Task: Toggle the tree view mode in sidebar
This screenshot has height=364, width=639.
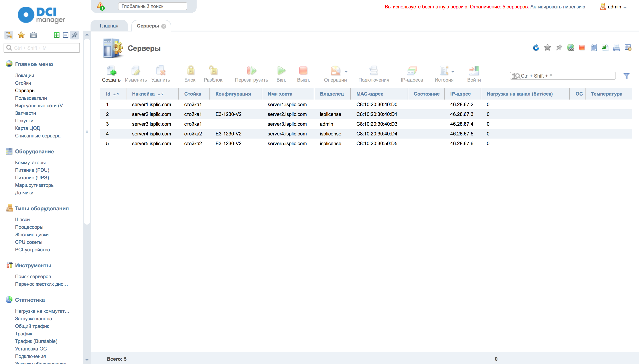Action: pos(9,35)
